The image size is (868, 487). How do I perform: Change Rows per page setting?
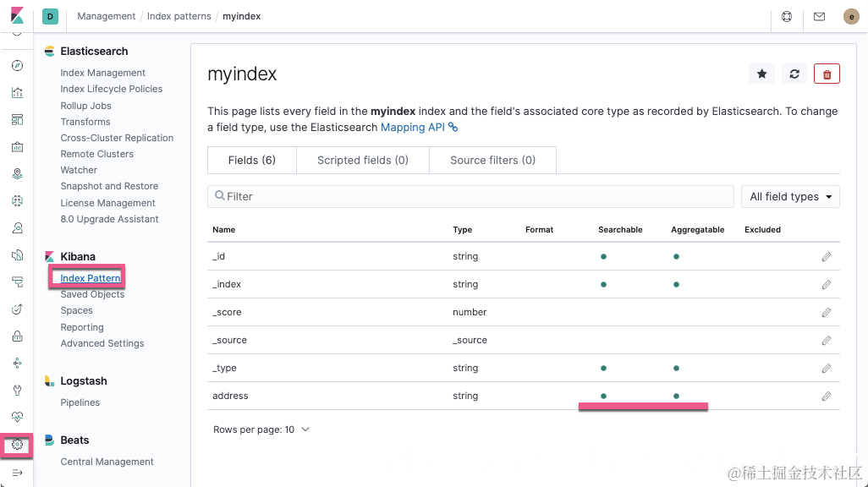261,430
